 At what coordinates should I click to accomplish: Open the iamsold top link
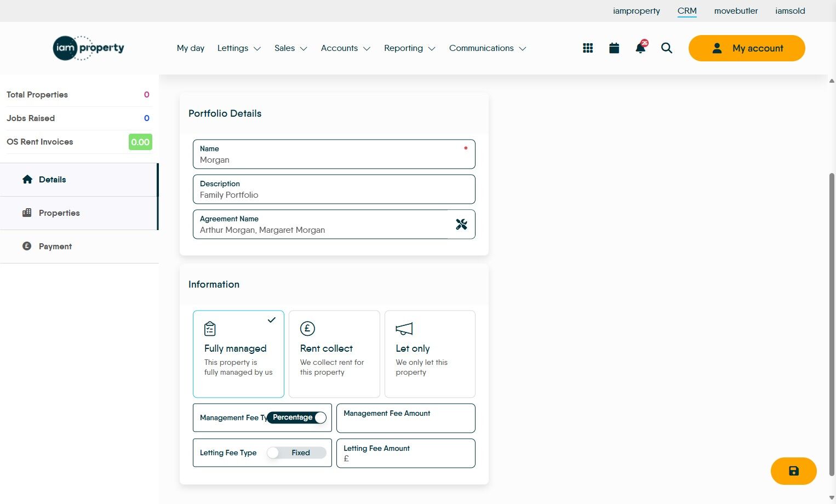[x=790, y=11]
